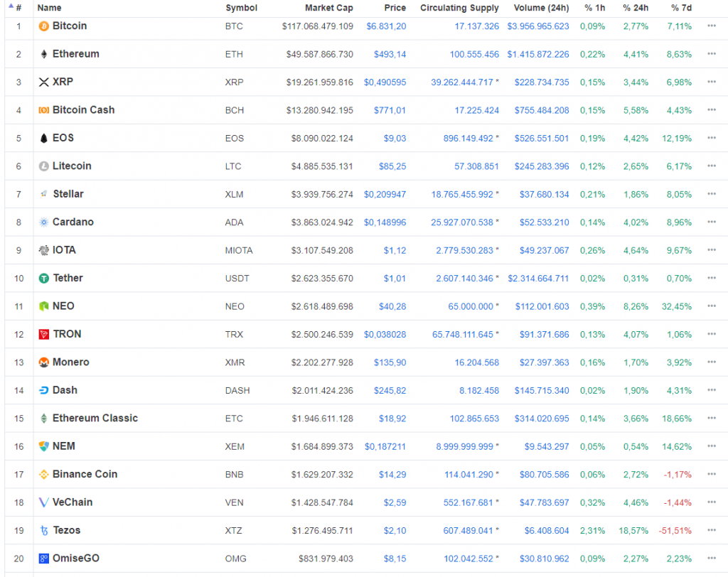This screenshot has width=728, height=577.
Task: Click the OmiseGO blue icon
Action: [x=43, y=559]
